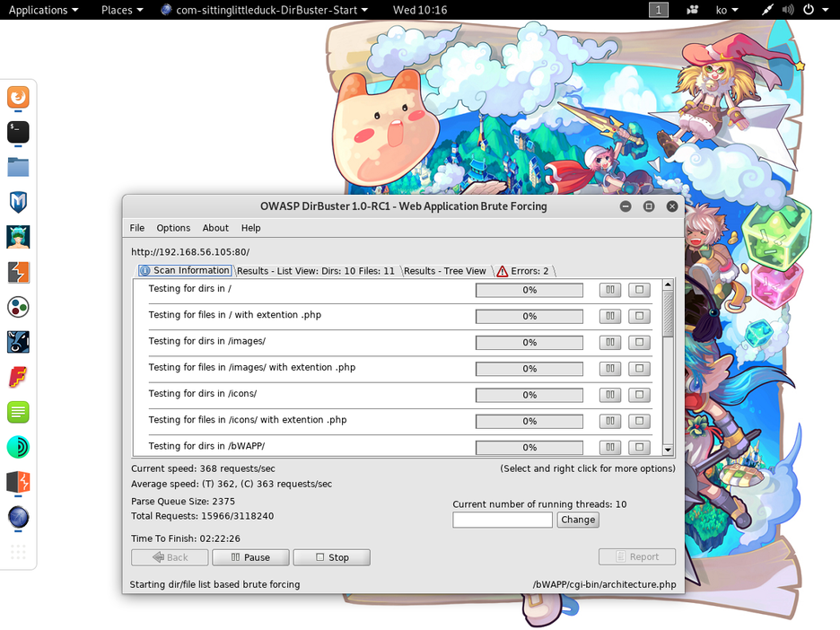The width and height of the screenshot is (840, 630).
Task: Pause testing for dirs in /icons/
Action: coord(609,395)
